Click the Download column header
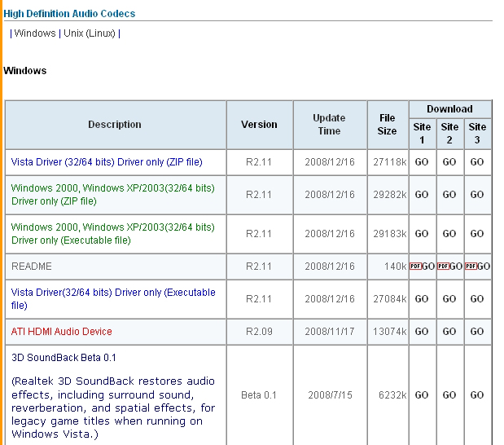 coord(449,109)
